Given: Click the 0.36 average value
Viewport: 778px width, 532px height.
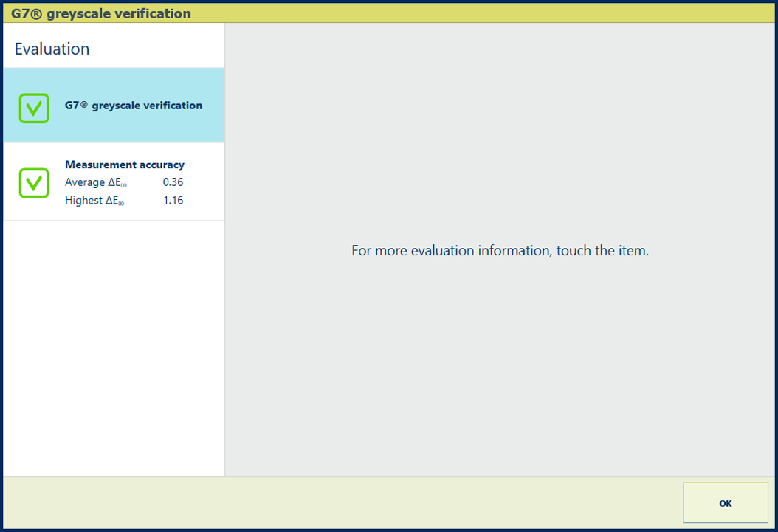Looking at the screenshot, I should pos(173,182).
